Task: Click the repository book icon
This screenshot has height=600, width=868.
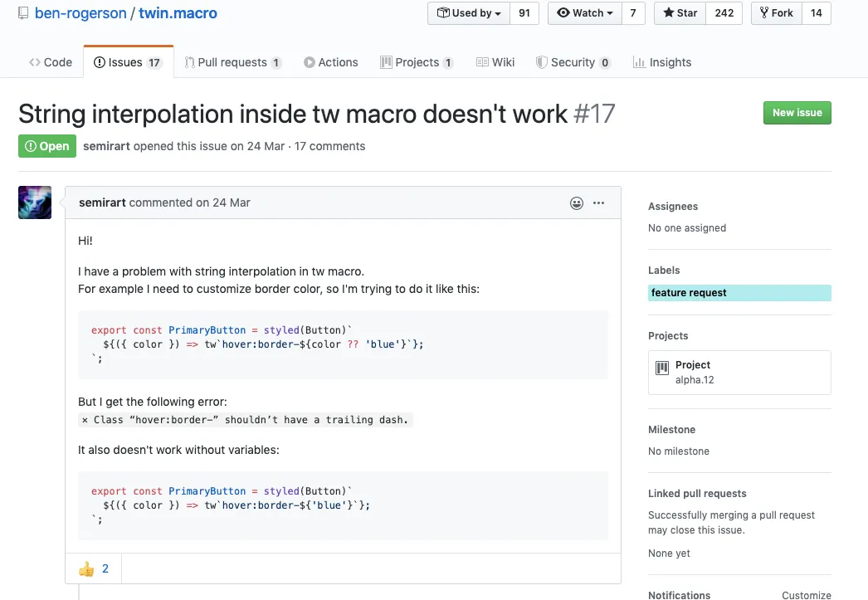Action: tap(23, 13)
